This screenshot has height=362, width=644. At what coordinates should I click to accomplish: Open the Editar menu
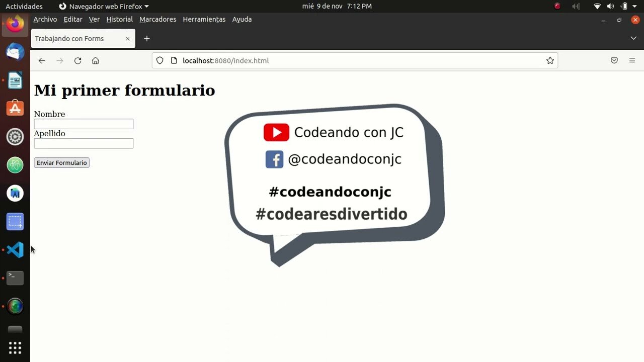pos(73,19)
